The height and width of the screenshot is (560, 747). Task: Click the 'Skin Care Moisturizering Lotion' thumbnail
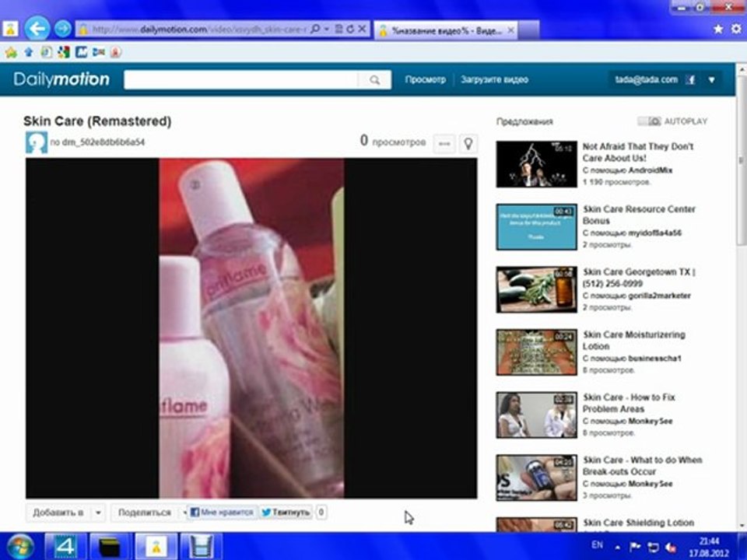(536, 352)
